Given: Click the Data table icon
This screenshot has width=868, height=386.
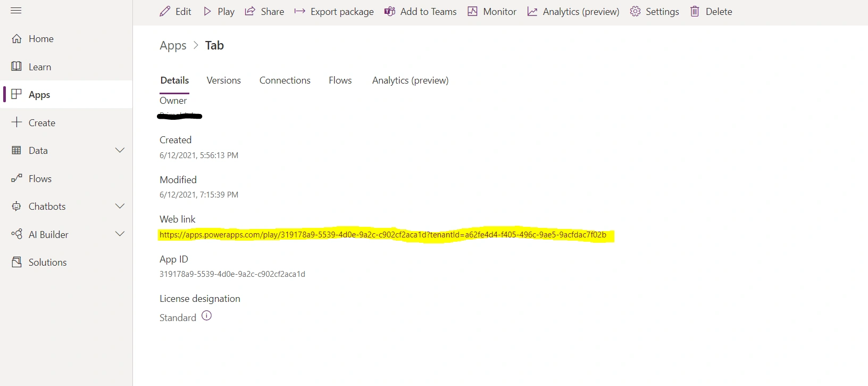Looking at the screenshot, I should pyautogui.click(x=17, y=150).
